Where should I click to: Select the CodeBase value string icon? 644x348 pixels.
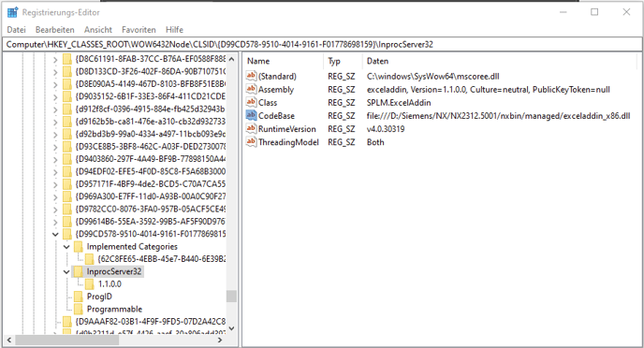click(251, 115)
